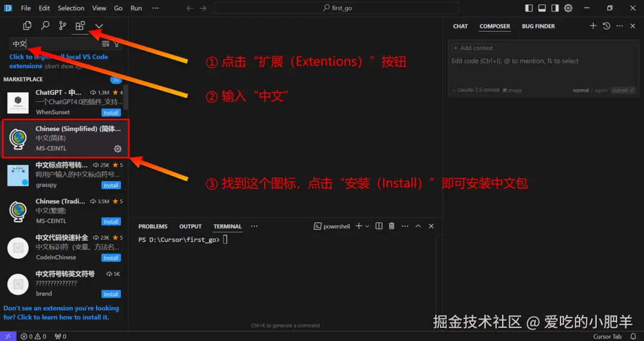The height and width of the screenshot is (341, 644).
Task: Select normal composer mode
Action: [x=581, y=91]
